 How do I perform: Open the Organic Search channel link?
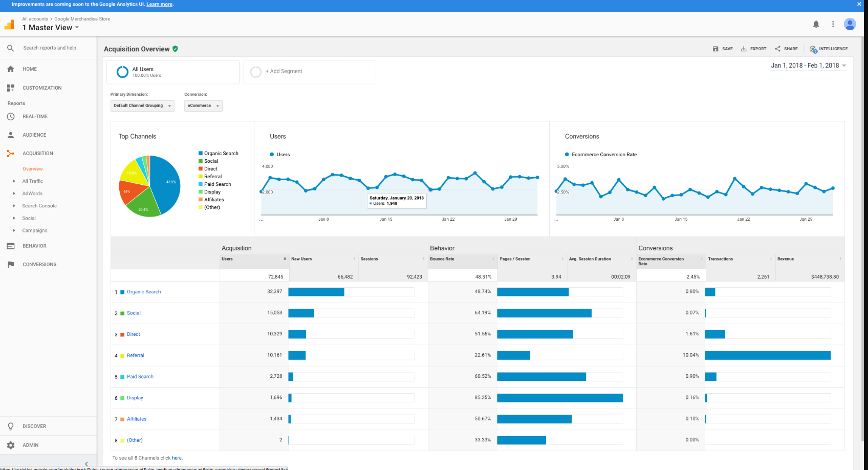click(x=144, y=292)
